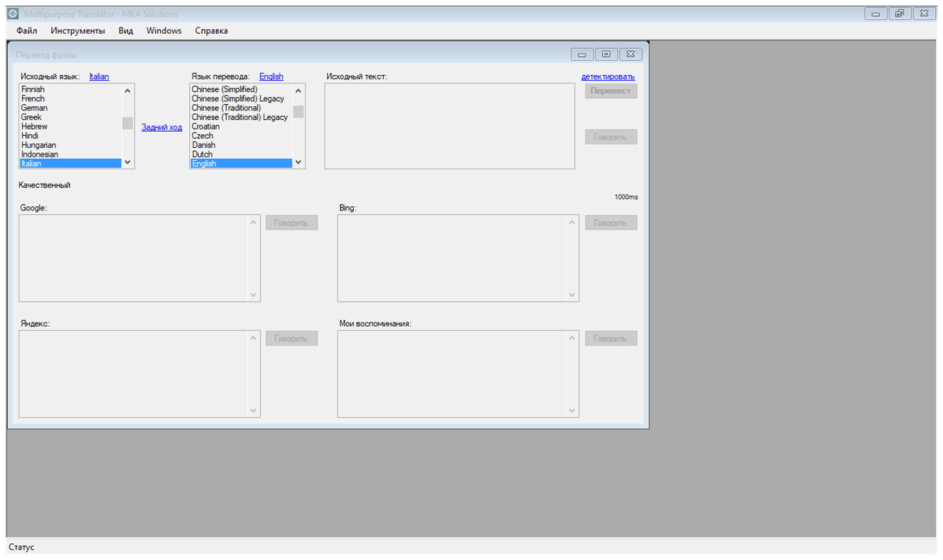Click the 1000ms timing value
This screenshot has width=943, height=560.
pos(626,197)
